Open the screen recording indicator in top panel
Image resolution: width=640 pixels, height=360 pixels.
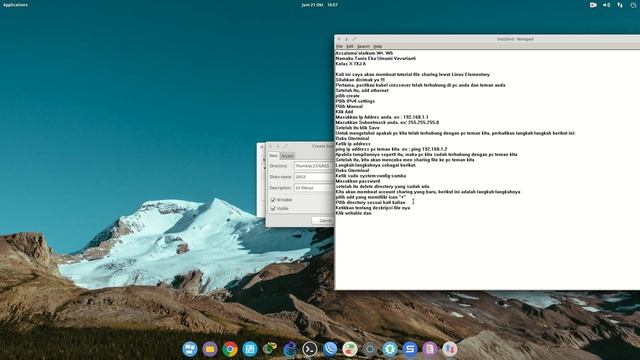click(593, 5)
